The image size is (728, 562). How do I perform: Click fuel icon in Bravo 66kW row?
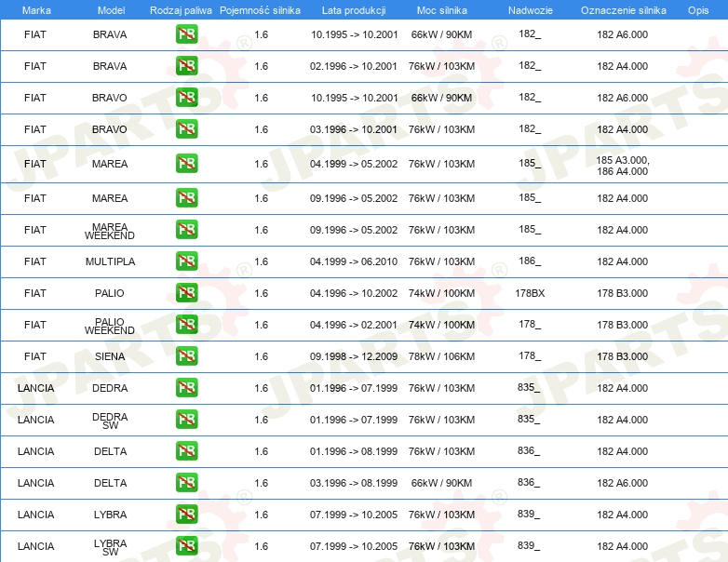coord(186,97)
